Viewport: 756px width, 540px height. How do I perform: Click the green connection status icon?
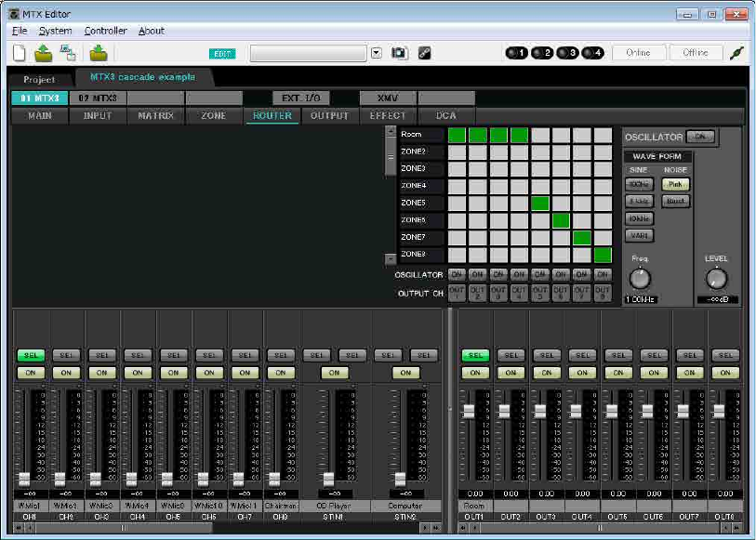(x=736, y=53)
